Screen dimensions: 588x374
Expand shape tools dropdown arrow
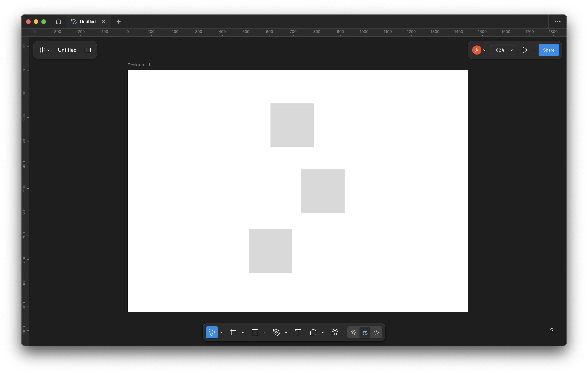[264, 333]
